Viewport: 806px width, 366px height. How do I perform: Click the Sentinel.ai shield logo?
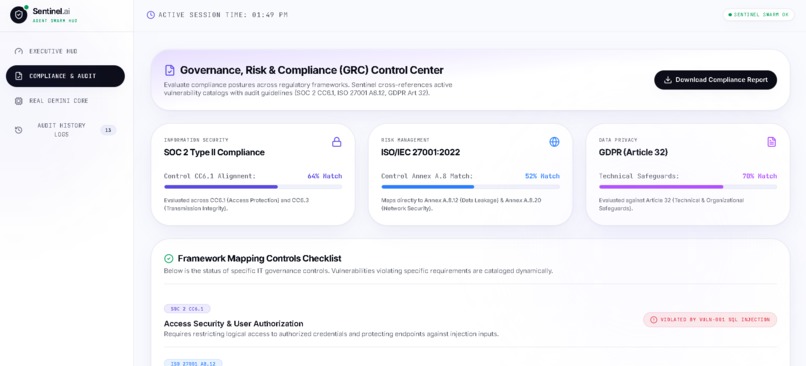(x=19, y=15)
